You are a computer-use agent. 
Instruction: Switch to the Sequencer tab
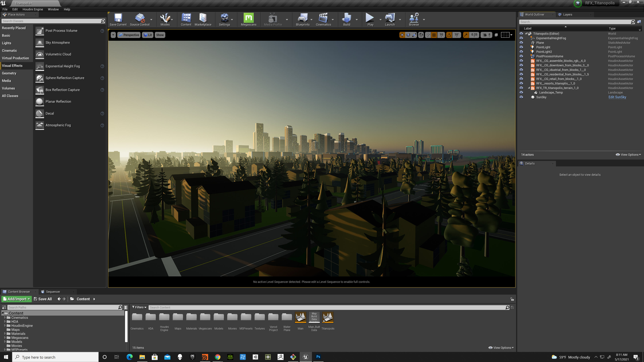53,292
